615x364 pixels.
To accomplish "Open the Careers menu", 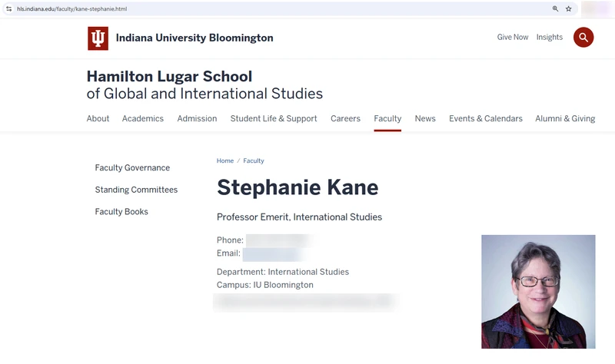I will point(345,118).
